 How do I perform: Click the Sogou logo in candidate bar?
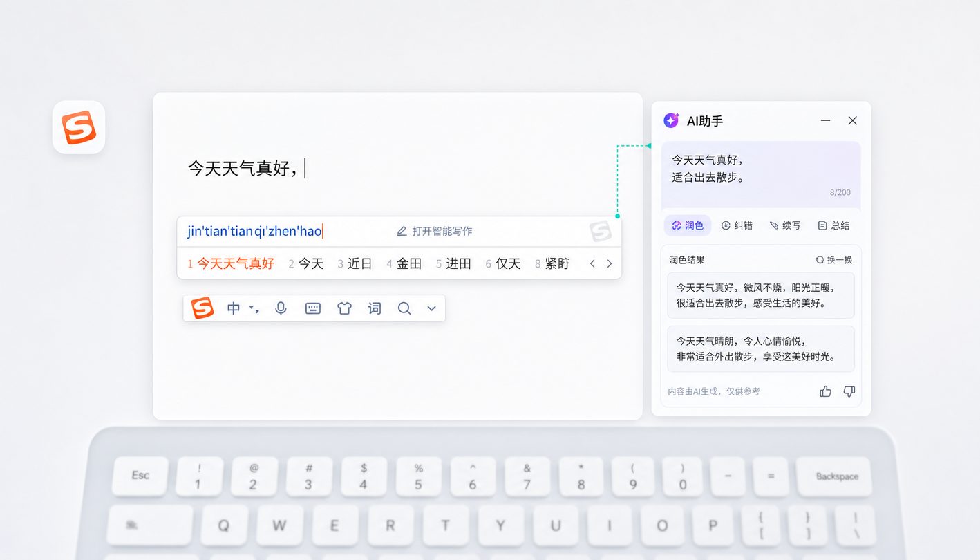tap(601, 231)
